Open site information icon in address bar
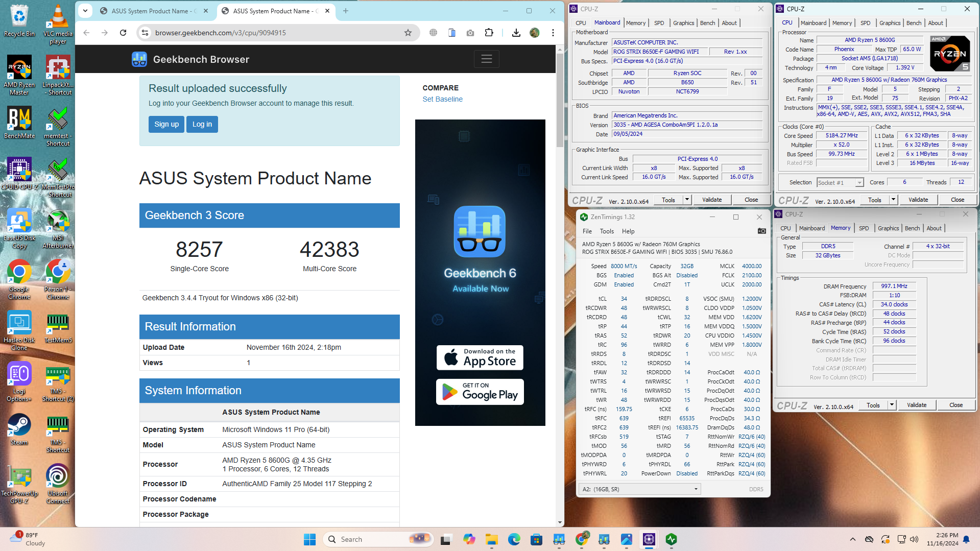 (145, 33)
